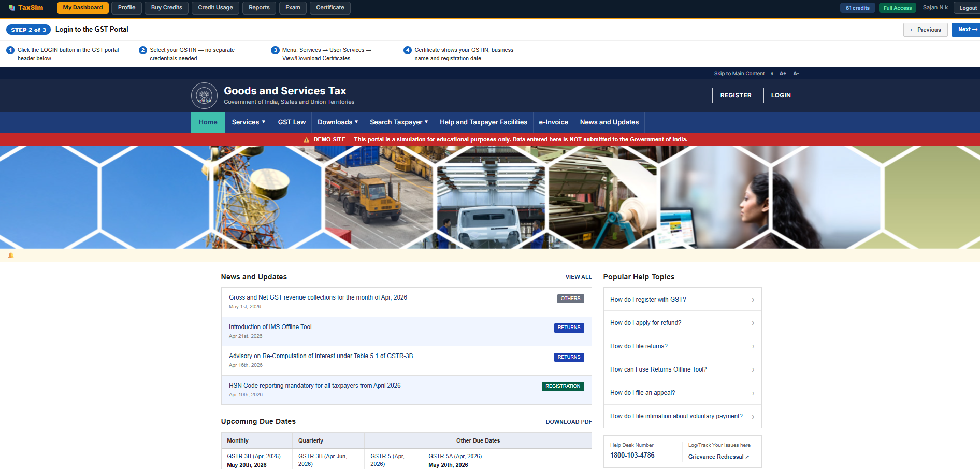980x469 pixels.
Task: Click the chevron on How do I file returns
Action: point(753,346)
